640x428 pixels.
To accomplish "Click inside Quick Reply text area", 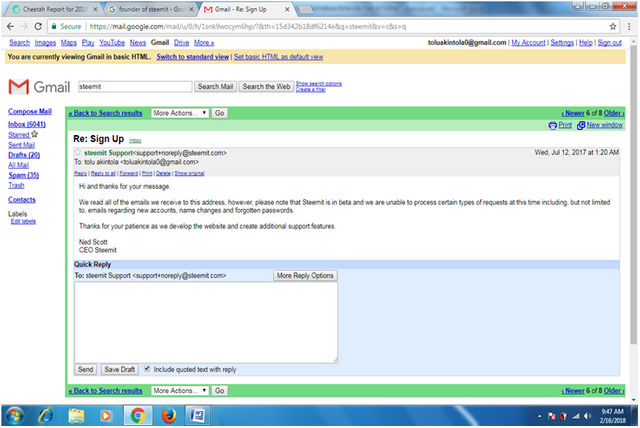I will coord(206,322).
